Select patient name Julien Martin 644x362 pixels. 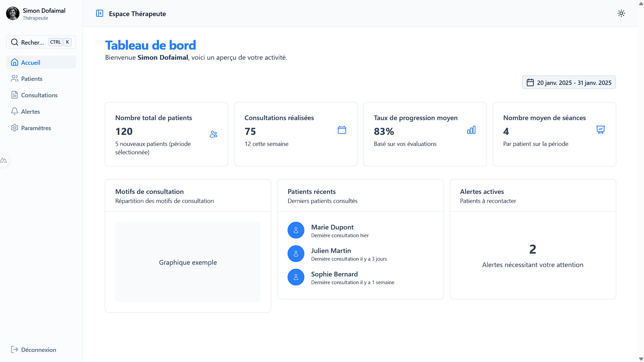(331, 251)
